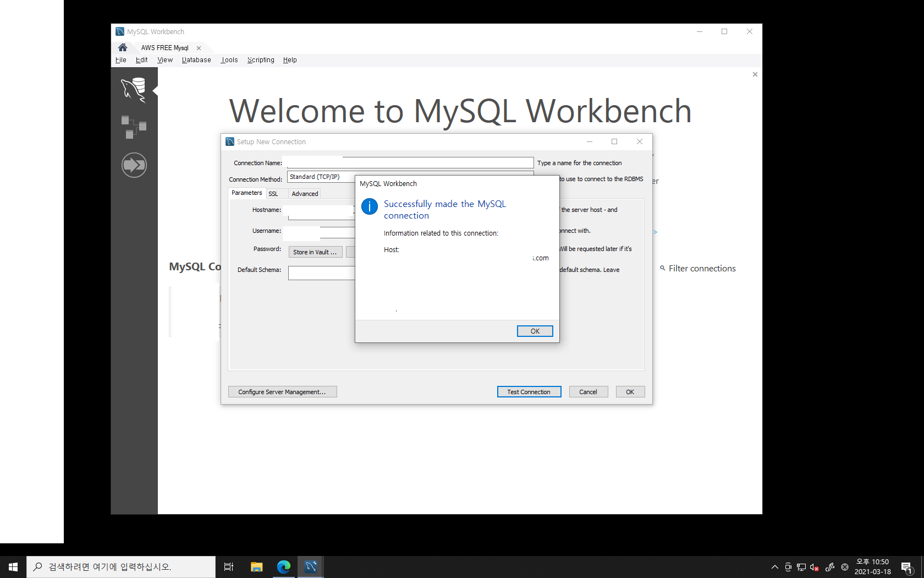Screen dimensions: 924x578
Task: Open Configure Server Management
Action: point(282,392)
